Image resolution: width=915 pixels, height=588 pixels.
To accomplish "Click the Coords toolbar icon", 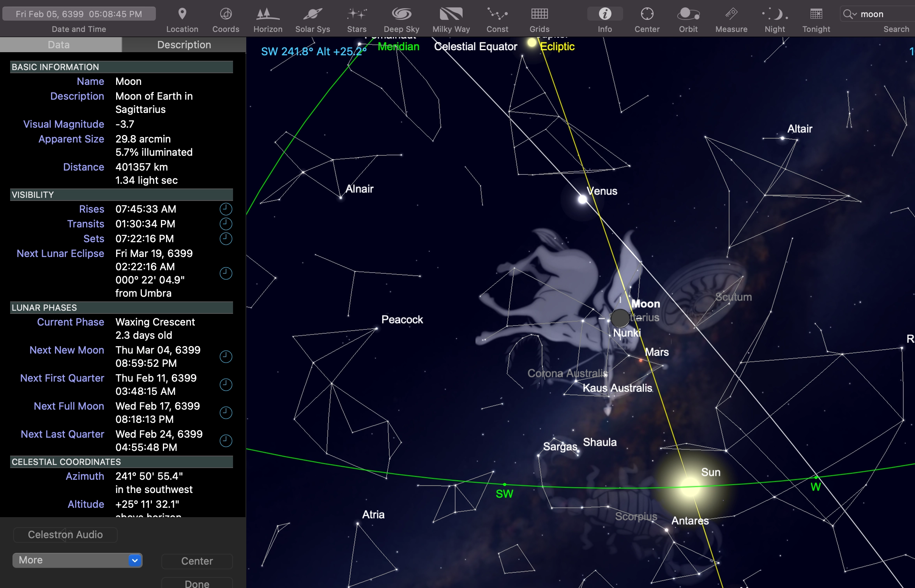I will (x=226, y=14).
